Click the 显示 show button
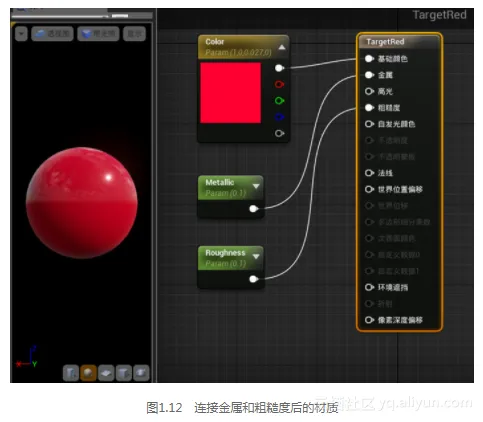Image resolution: width=483 pixels, height=422 pixels. pos(134,34)
